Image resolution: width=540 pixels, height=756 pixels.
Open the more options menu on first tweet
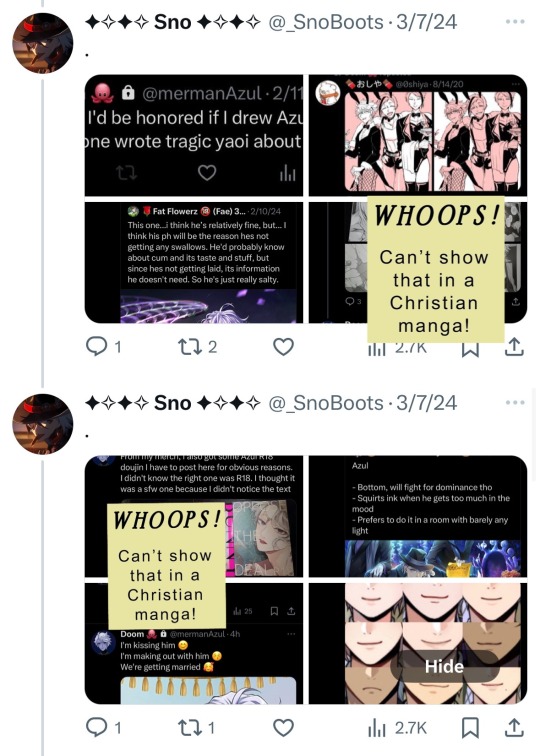(x=515, y=22)
